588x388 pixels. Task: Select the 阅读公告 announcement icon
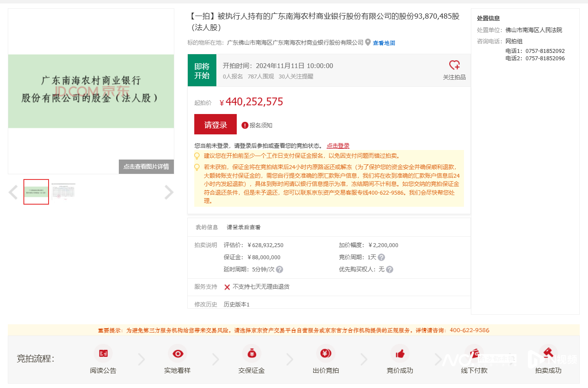point(103,354)
